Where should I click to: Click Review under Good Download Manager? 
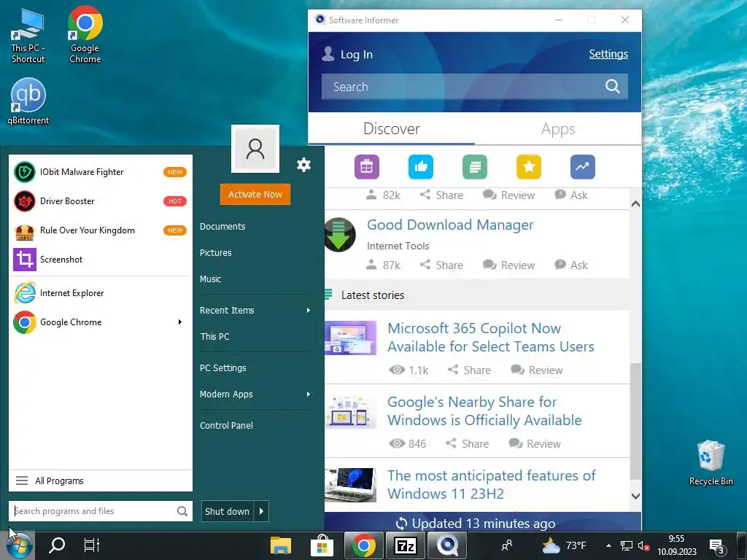tap(508, 265)
